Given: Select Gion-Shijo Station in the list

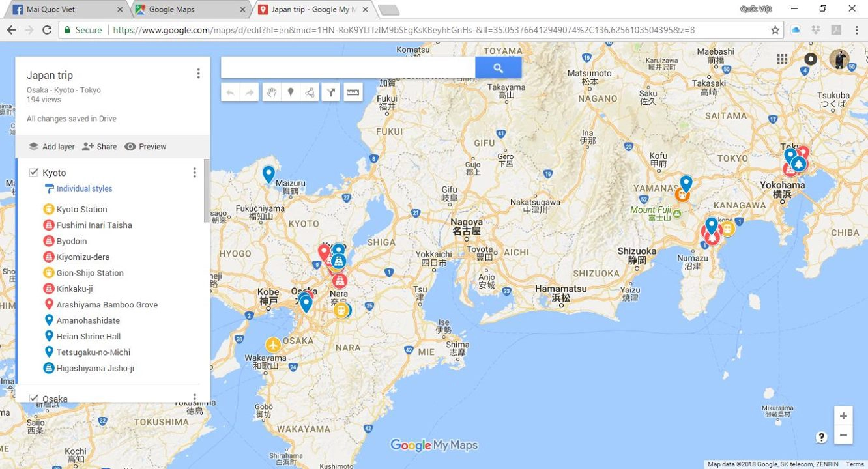Looking at the screenshot, I should click(90, 273).
